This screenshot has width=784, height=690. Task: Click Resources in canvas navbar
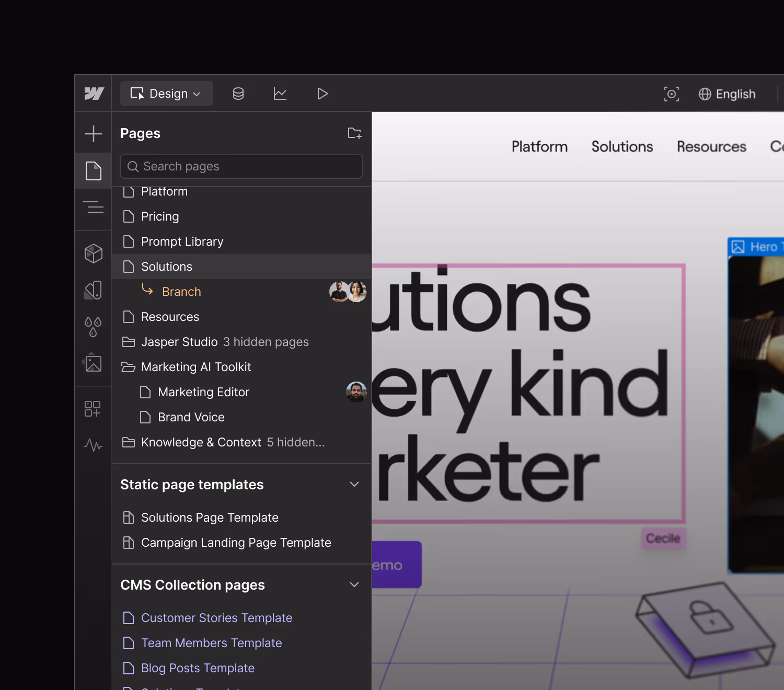(711, 147)
